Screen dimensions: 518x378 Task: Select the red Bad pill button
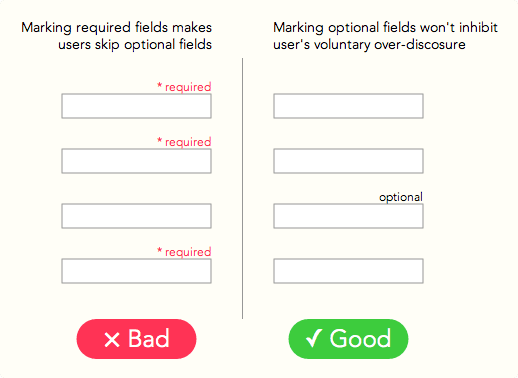coord(136,339)
